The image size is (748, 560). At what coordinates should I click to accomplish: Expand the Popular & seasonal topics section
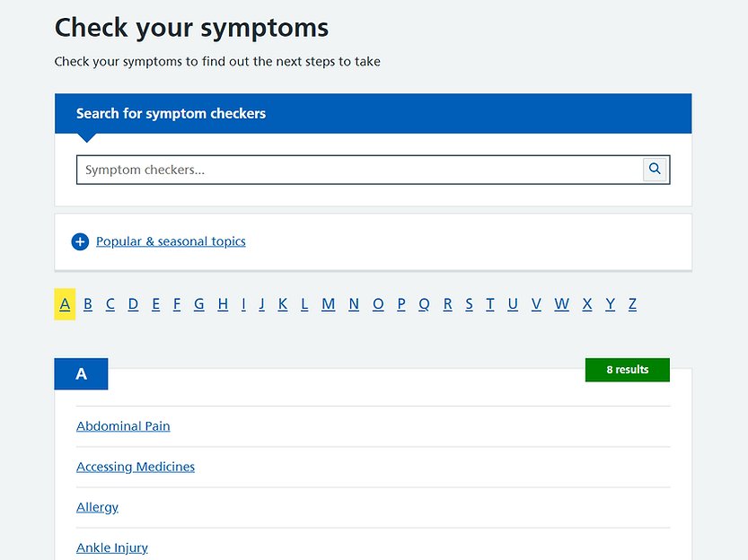coord(171,241)
